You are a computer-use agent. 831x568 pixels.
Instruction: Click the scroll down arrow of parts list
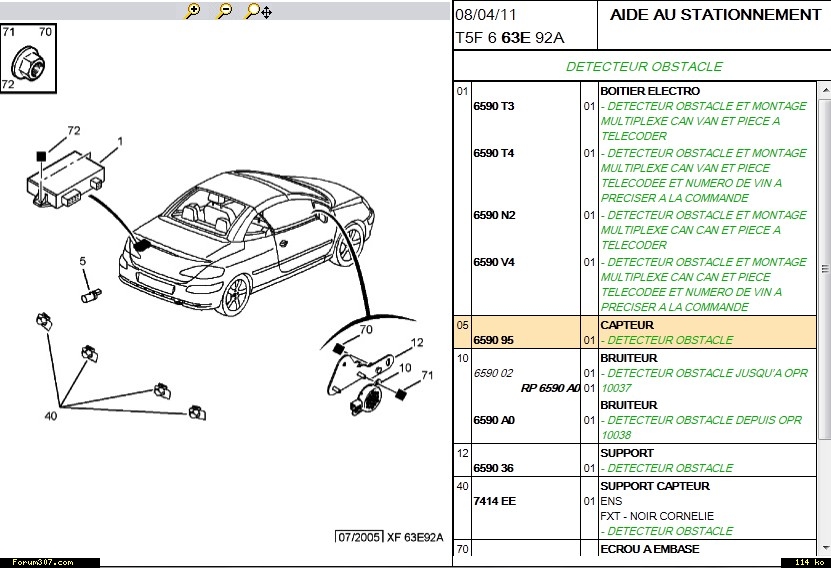[825, 548]
